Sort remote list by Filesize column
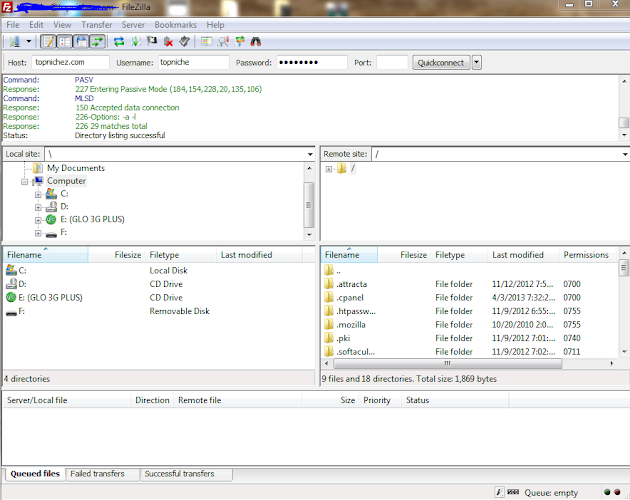This screenshot has width=630, height=500. pos(404,255)
